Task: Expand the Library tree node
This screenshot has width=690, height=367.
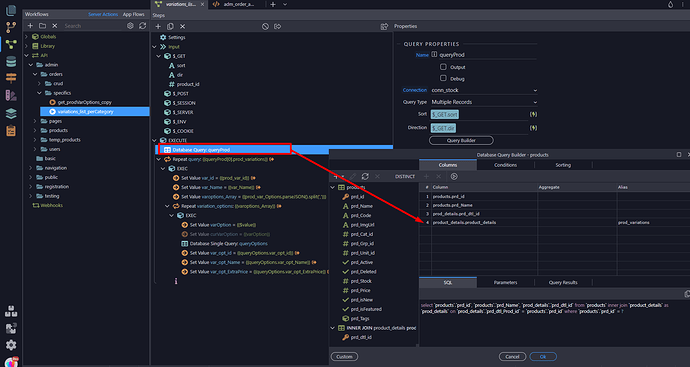Action: tap(26, 46)
